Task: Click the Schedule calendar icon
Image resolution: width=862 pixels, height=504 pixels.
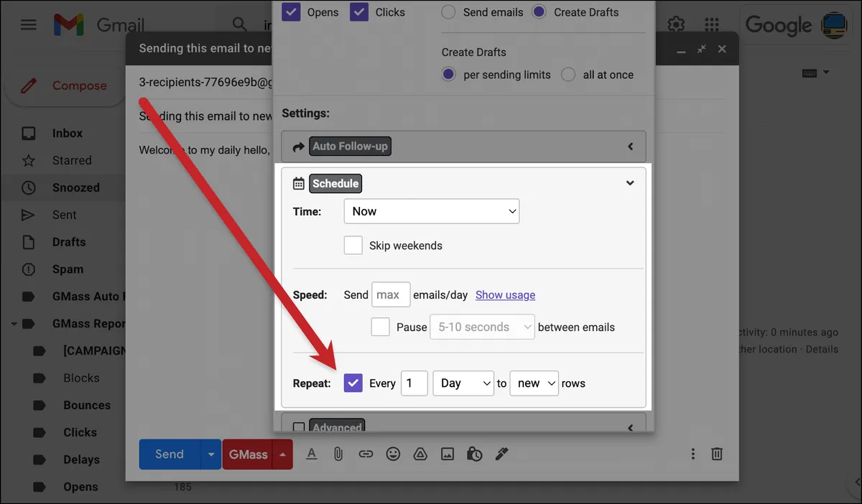Action: click(x=299, y=184)
